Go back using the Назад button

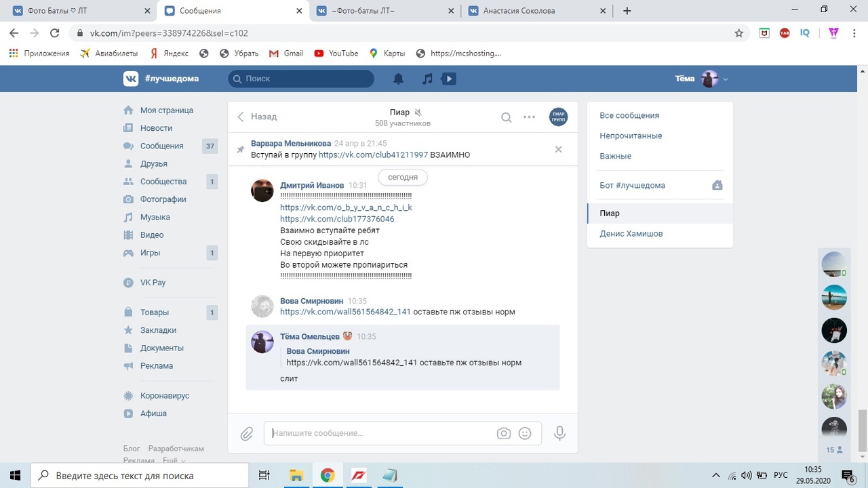tap(257, 117)
